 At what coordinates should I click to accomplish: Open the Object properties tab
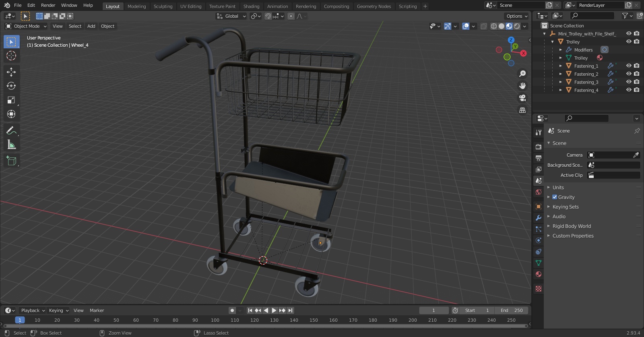pos(539,207)
